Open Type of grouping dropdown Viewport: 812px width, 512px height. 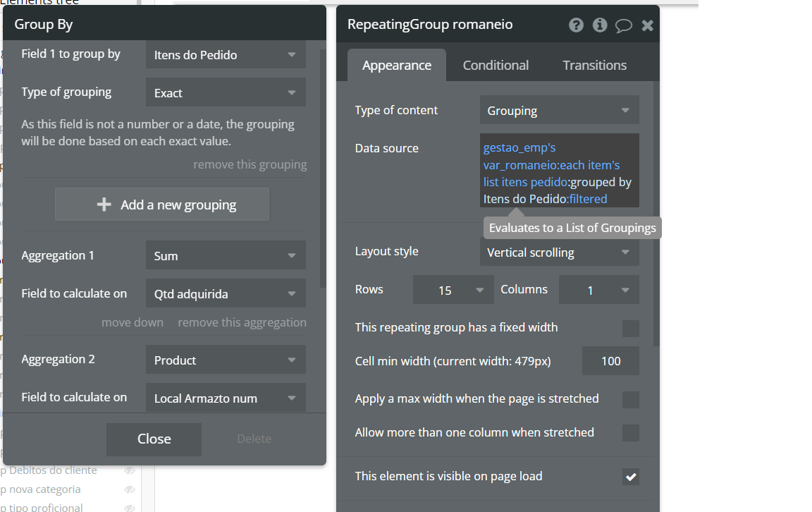[x=226, y=92]
